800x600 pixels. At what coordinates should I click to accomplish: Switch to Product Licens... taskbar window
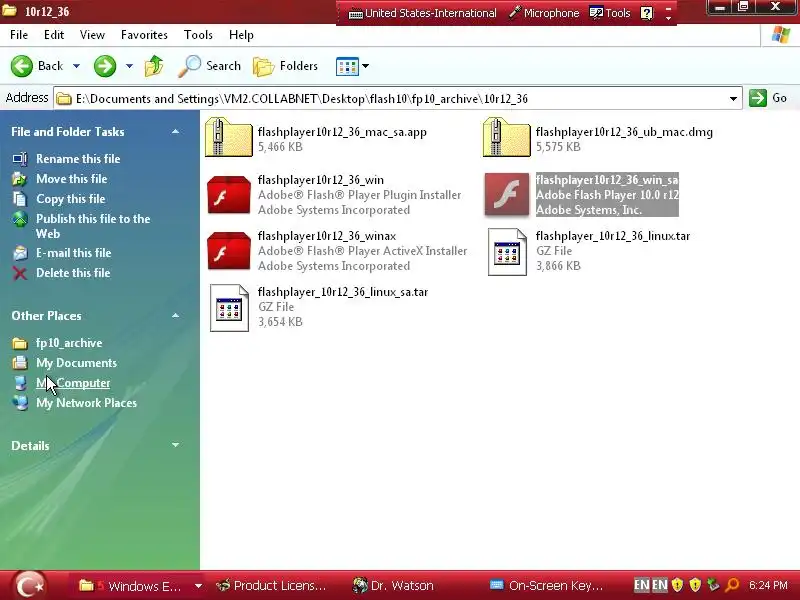click(271, 586)
